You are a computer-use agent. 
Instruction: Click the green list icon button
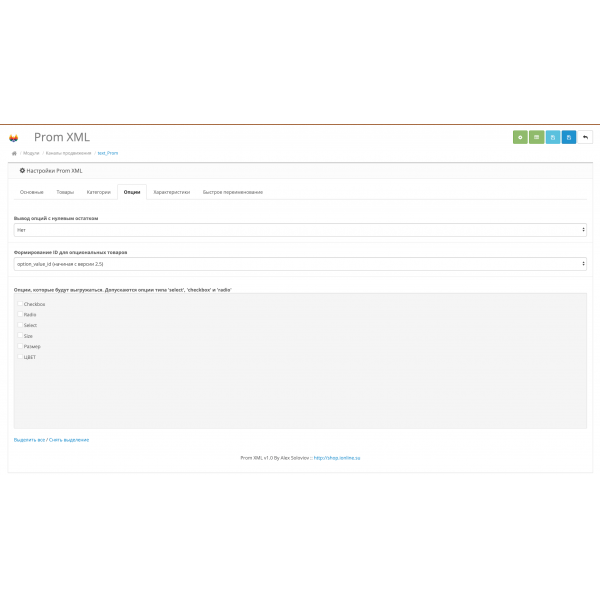[536, 137]
